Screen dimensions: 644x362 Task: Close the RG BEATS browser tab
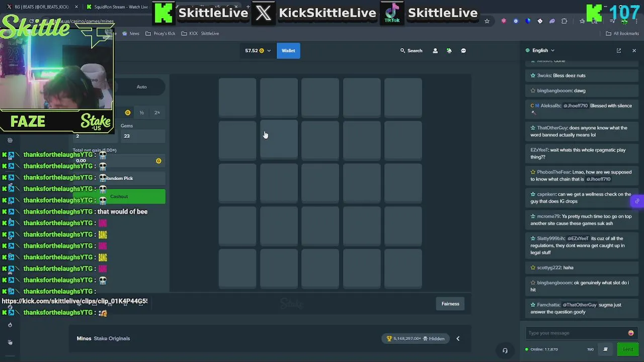tap(76, 7)
